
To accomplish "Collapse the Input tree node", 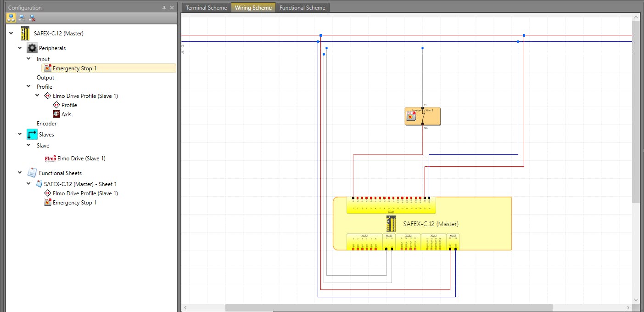I will [x=29, y=59].
